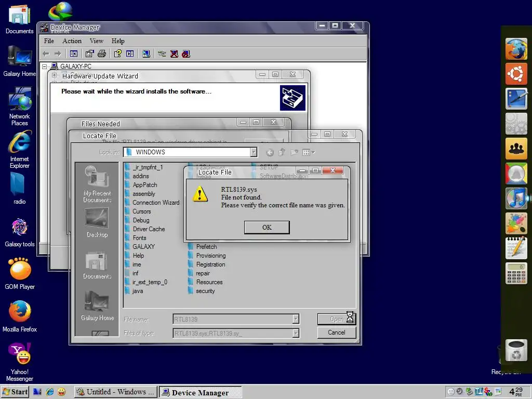
Task: Open the File menu in Device Manager
Action: click(49, 41)
